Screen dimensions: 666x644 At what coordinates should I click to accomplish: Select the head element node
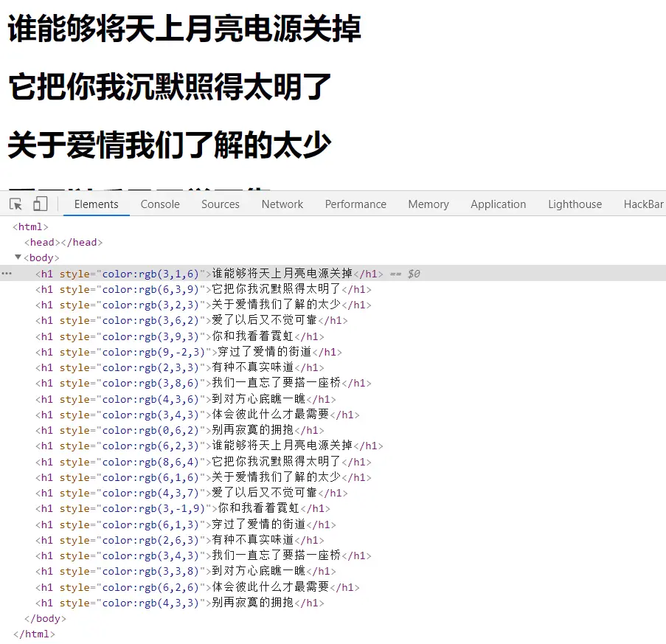(63, 242)
